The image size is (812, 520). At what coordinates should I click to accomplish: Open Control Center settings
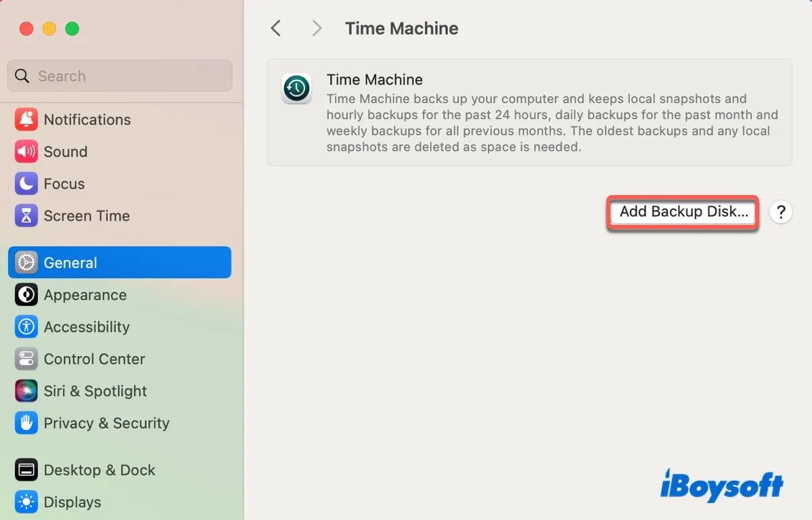click(x=94, y=359)
